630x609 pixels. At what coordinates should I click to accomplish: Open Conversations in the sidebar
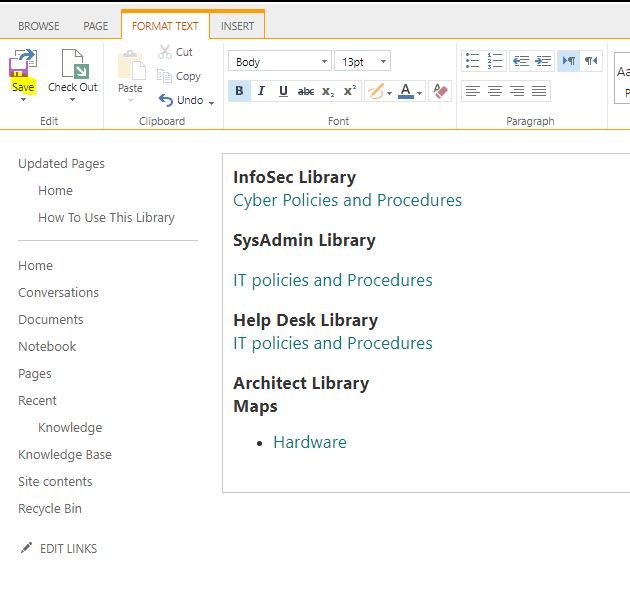coord(58,292)
